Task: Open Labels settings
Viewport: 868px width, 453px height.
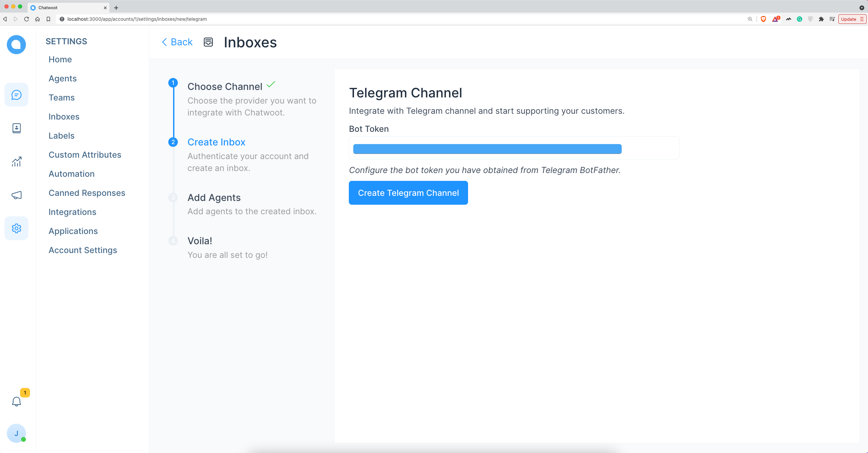Action: [62, 136]
